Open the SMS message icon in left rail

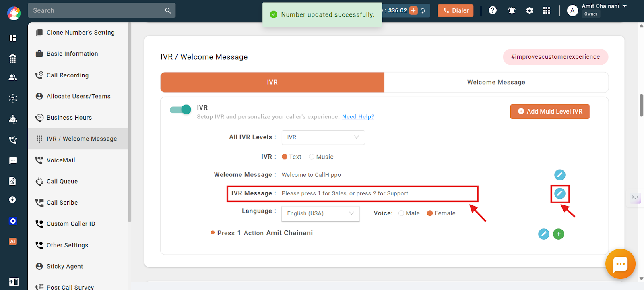13,161
